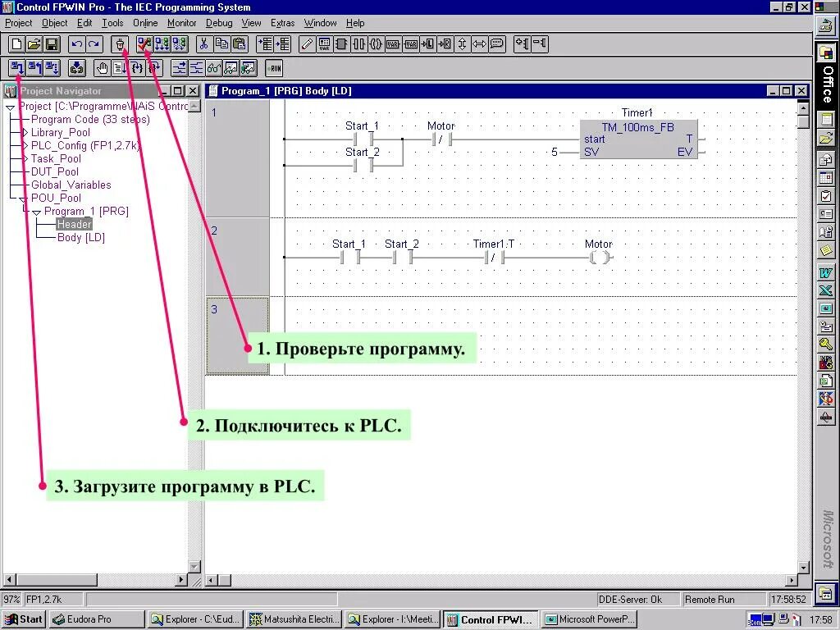Click the Excel icon in Office bar

825,290
